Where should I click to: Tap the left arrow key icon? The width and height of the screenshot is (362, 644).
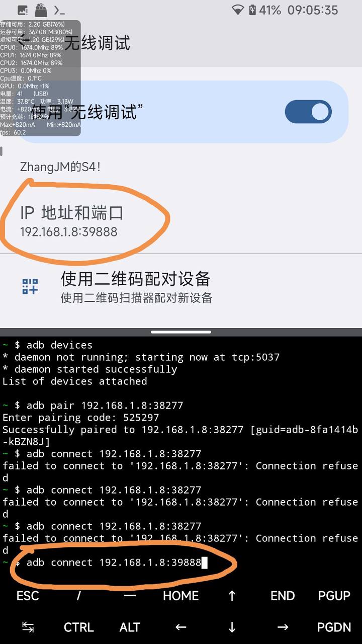coord(181,627)
